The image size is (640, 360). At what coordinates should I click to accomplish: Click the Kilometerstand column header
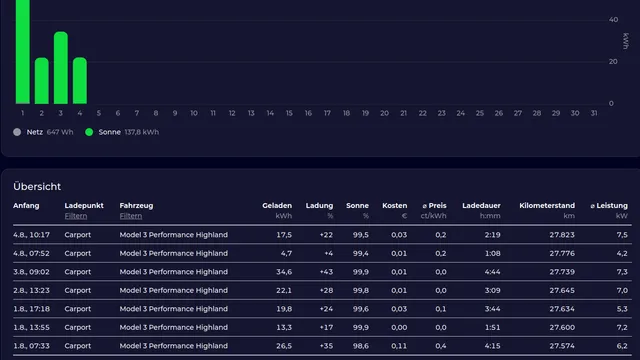[x=547, y=206]
